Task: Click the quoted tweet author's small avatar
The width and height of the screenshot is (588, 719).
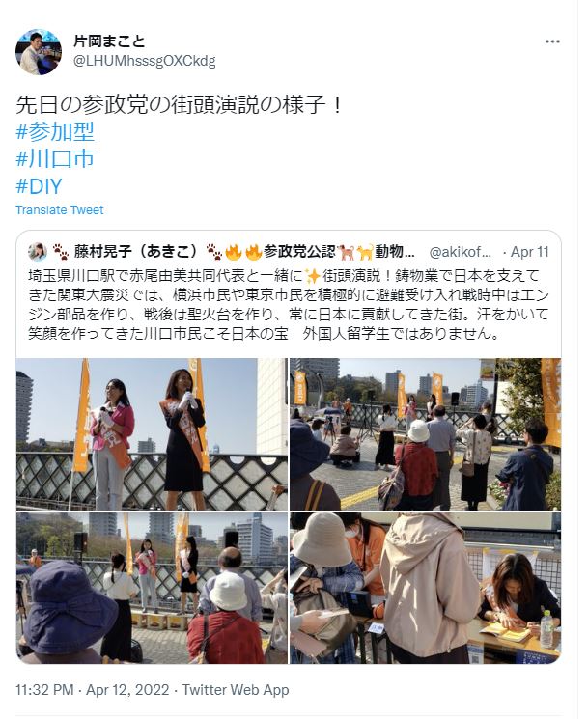Action: [x=37, y=252]
